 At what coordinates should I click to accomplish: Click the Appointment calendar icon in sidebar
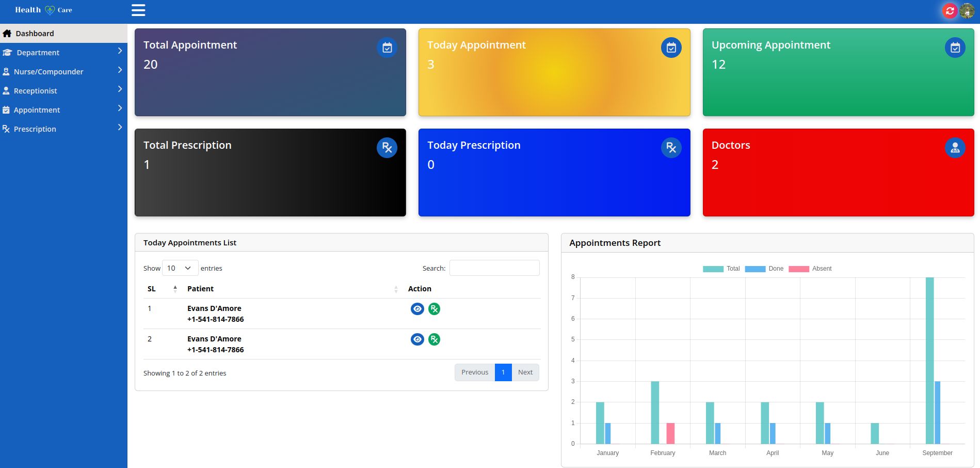click(6, 110)
